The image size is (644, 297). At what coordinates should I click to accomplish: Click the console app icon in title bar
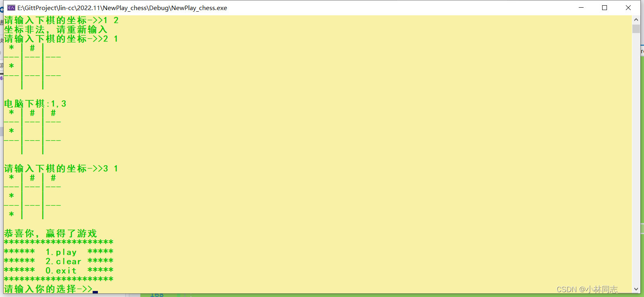(x=11, y=8)
